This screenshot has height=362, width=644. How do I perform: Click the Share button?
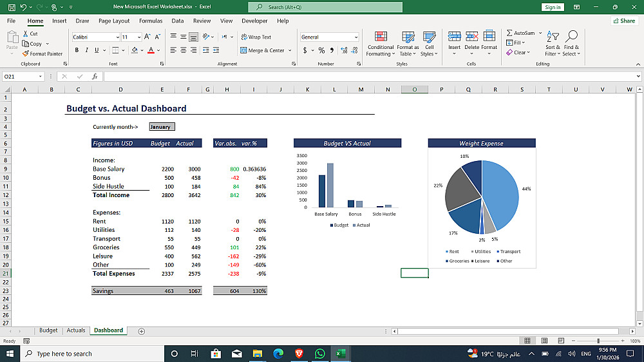pyautogui.click(x=624, y=21)
